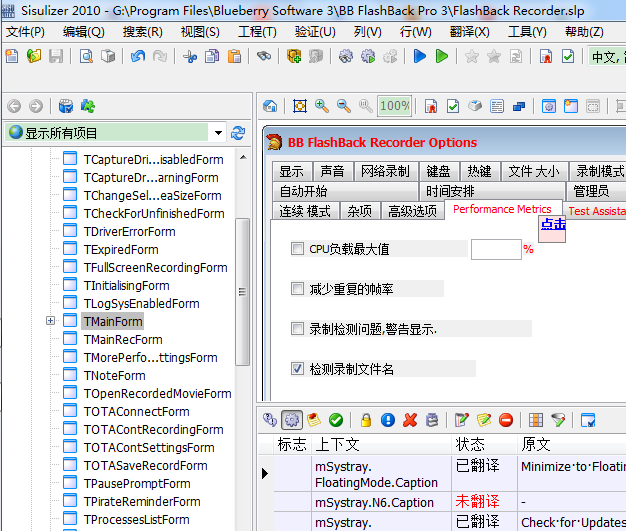Click the cut scissors icon

pos(190,56)
